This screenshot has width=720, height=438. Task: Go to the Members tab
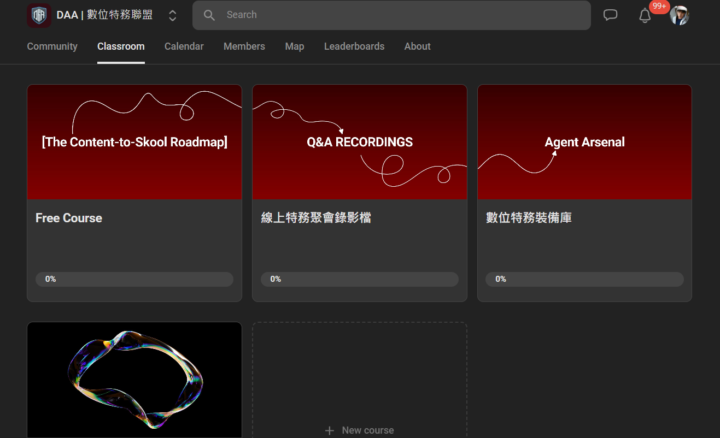244,46
